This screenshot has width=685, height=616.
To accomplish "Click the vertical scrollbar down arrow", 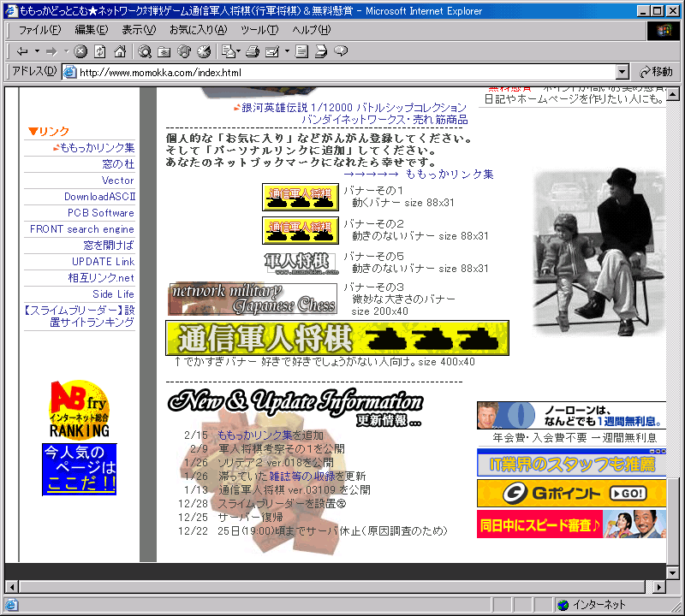I will [x=673, y=572].
